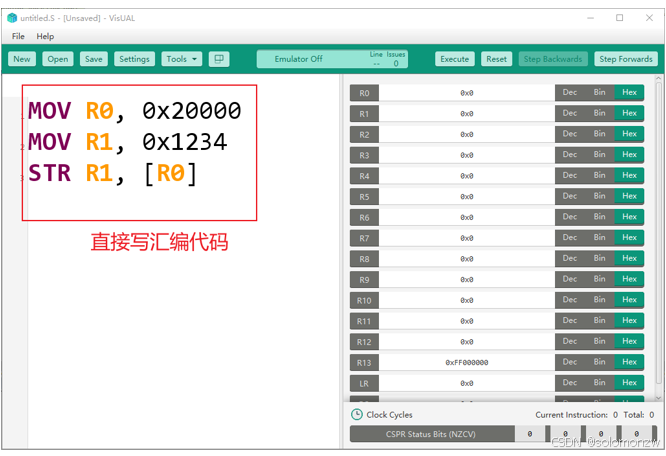The width and height of the screenshot is (666, 456).
Task: Click the R12 value field
Action: 466,342
